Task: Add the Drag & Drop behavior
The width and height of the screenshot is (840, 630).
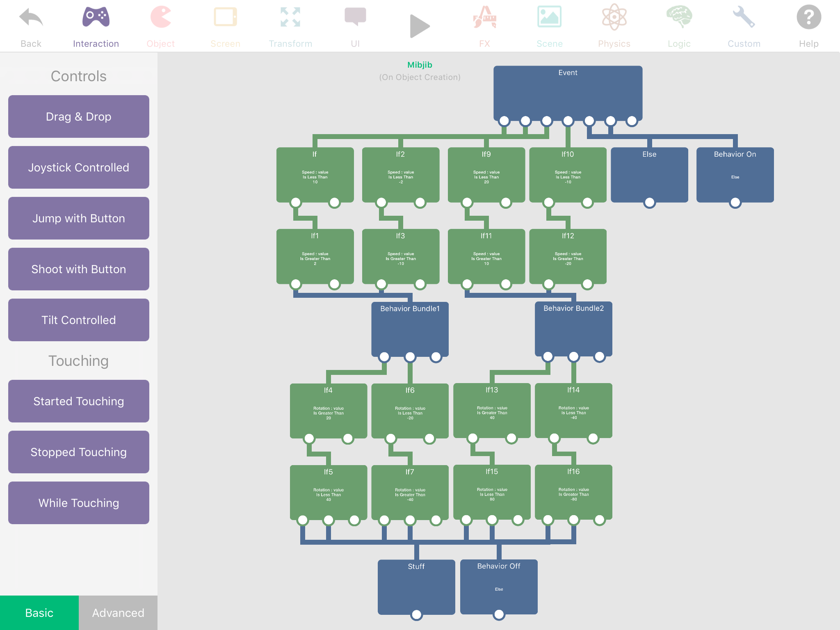Action: click(79, 116)
